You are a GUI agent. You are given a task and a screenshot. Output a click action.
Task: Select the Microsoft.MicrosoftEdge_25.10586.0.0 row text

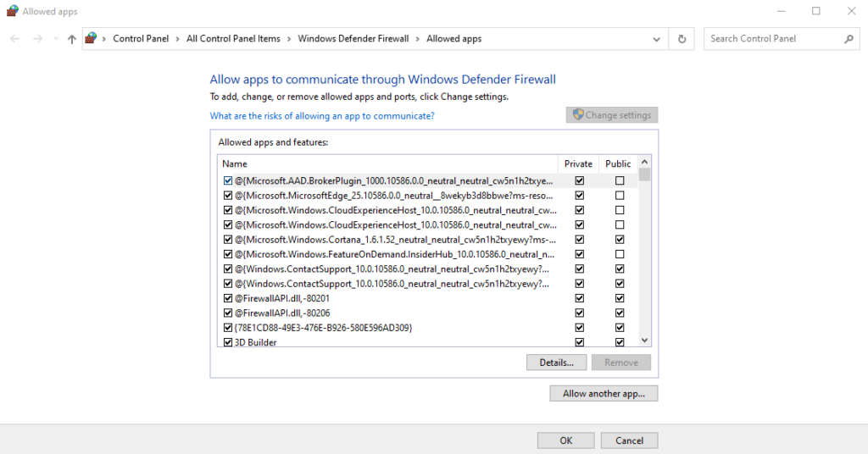point(393,195)
